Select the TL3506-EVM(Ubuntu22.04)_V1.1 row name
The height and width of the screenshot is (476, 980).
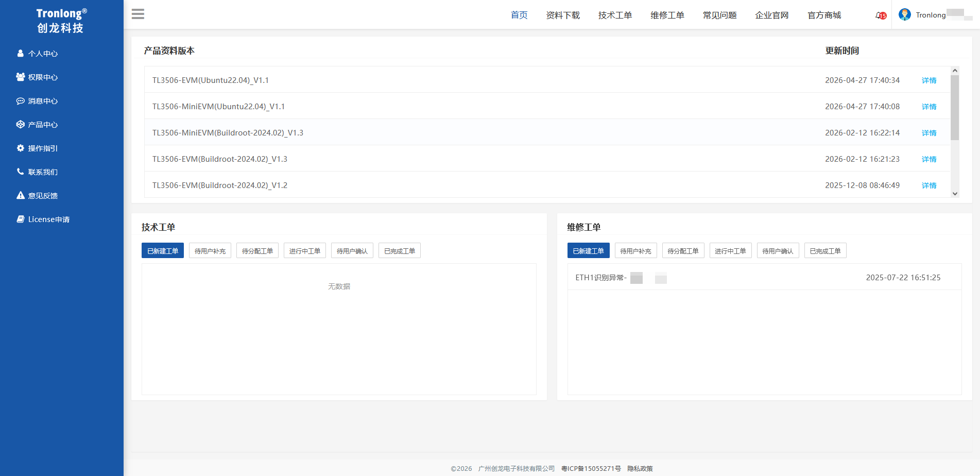pyautogui.click(x=211, y=80)
